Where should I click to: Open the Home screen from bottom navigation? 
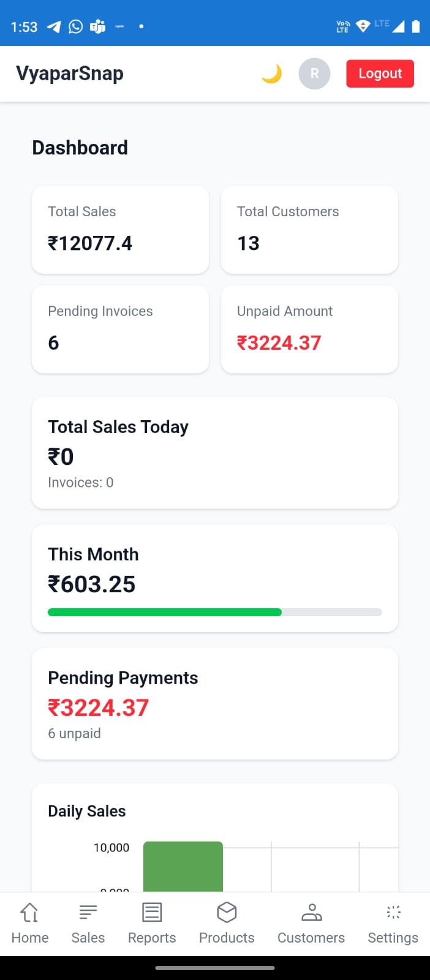click(x=29, y=922)
